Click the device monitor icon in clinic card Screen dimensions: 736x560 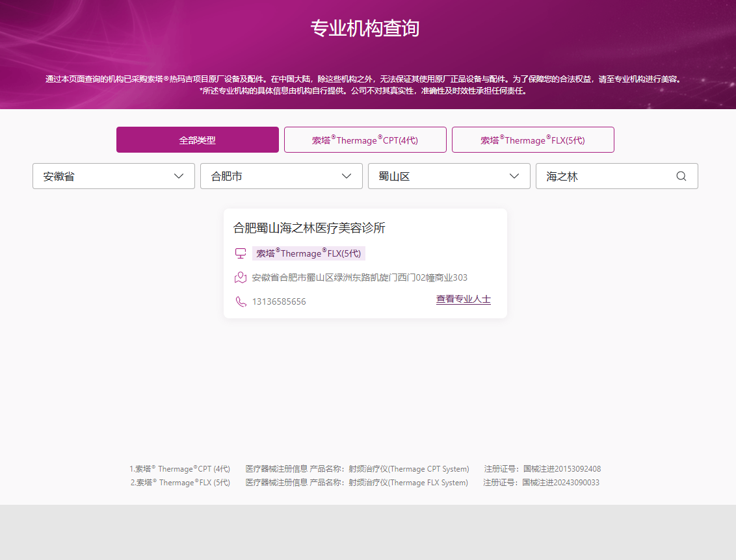(x=241, y=253)
